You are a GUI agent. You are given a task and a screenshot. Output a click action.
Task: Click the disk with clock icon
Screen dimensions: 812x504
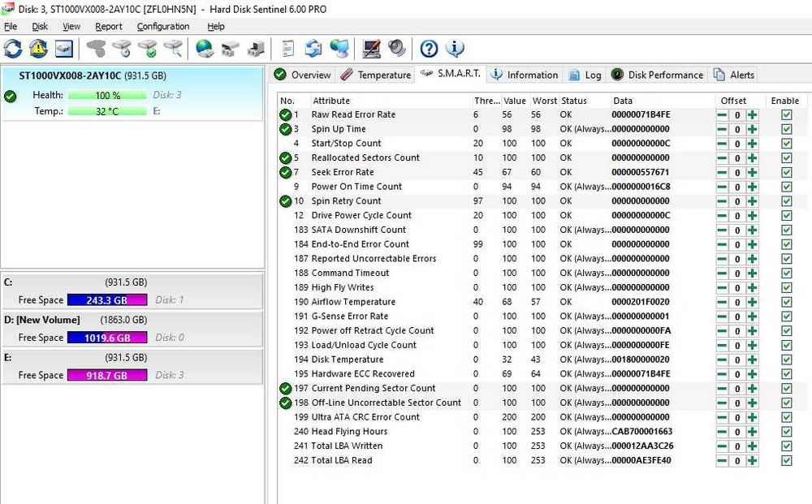pos(123,49)
